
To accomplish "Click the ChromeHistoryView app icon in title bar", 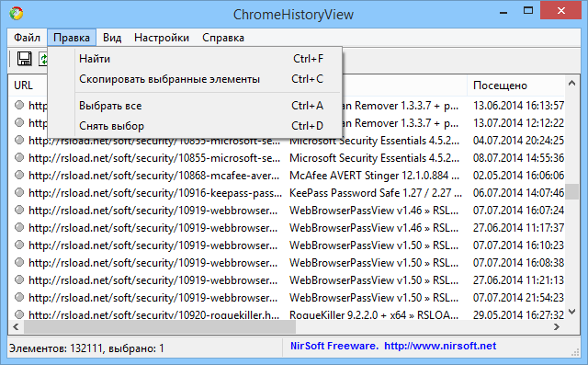I will tap(17, 14).
